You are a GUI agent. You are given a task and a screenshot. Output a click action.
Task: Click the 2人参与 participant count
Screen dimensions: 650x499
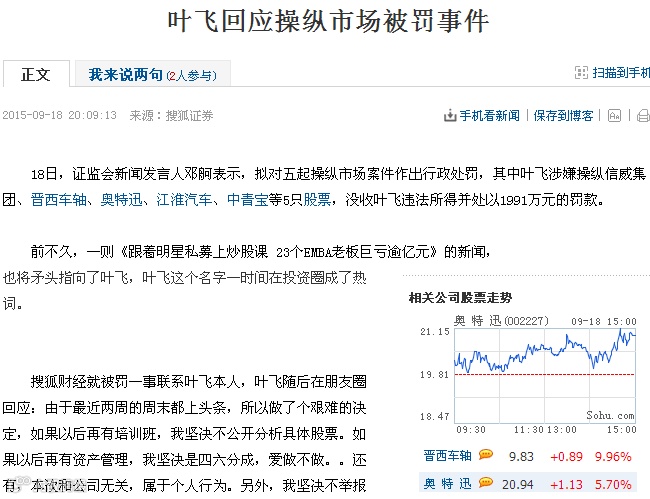(x=191, y=76)
